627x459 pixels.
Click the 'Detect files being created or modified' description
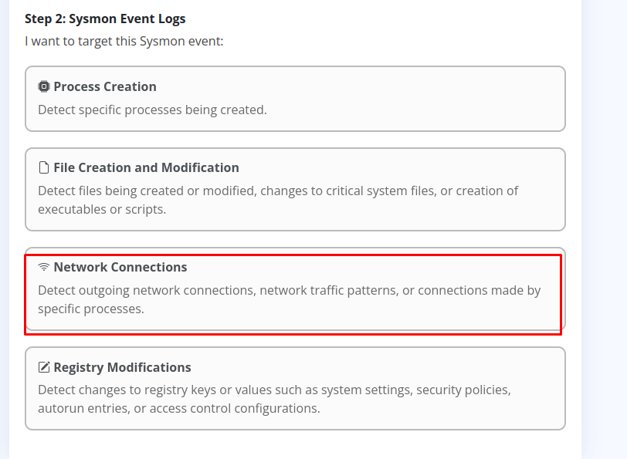click(278, 200)
